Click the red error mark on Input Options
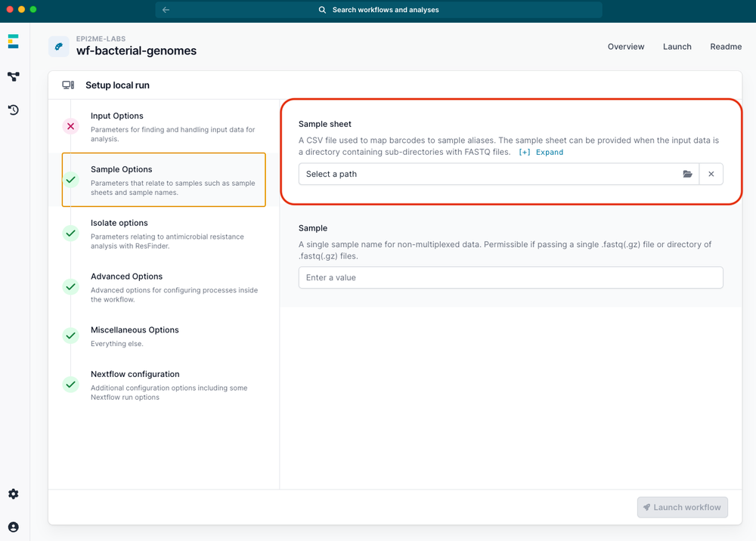The image size is (756, 541). point(71,126)
